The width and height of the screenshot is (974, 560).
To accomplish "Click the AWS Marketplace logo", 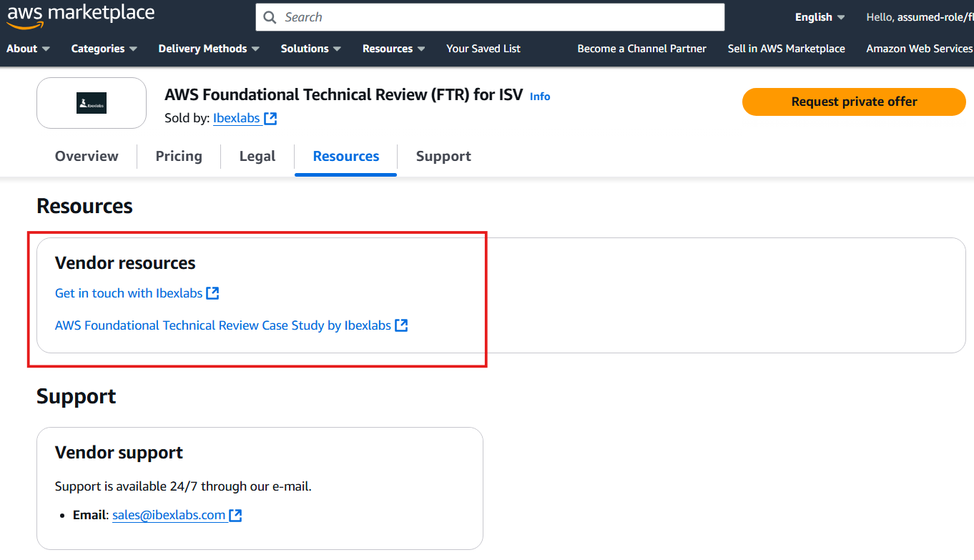I will pos(80,16).
